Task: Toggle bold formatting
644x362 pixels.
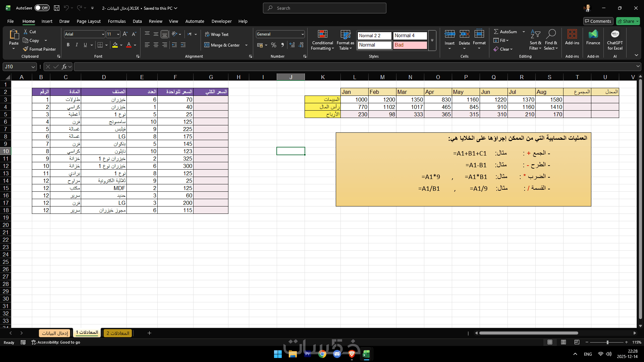Action: click(68, 45)
